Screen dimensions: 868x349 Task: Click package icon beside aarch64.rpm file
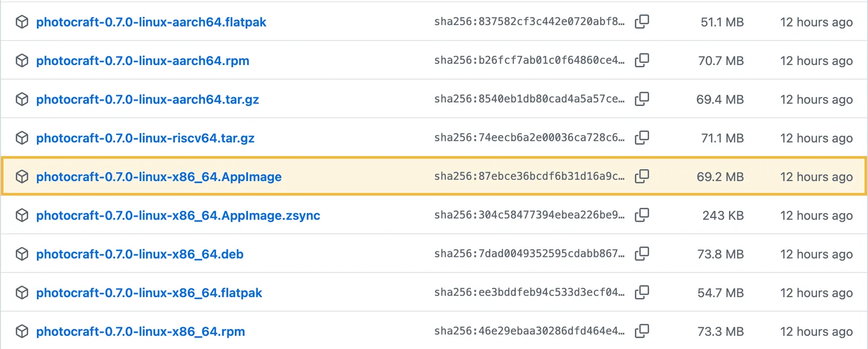22,61
